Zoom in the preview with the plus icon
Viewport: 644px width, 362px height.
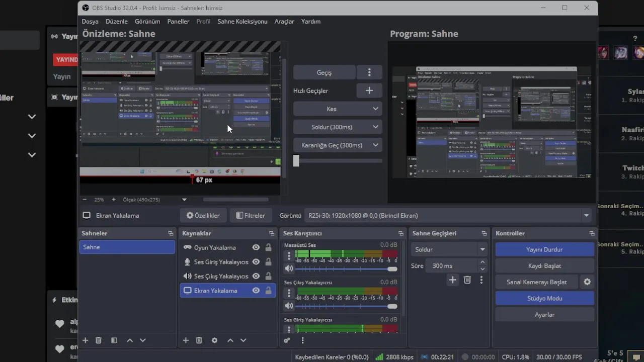point(114,200)
